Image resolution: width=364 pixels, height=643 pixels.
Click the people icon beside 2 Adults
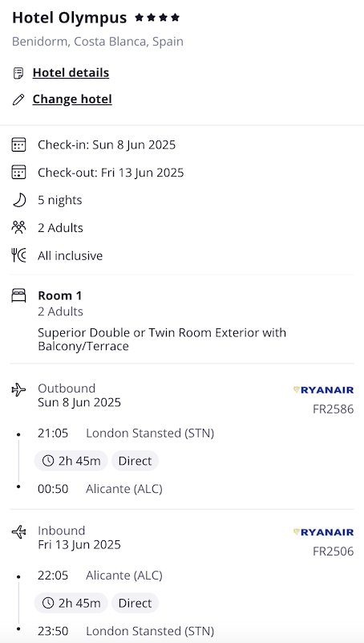(x=18, y=227)
